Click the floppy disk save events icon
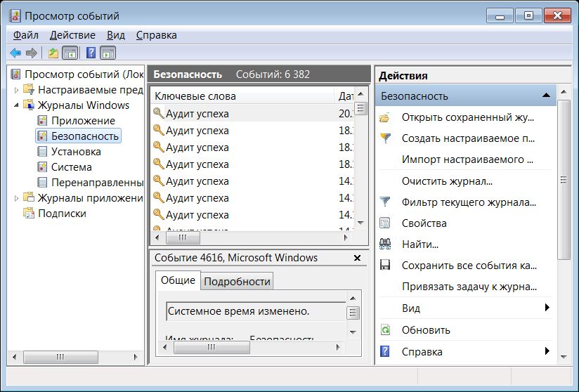 385,265
